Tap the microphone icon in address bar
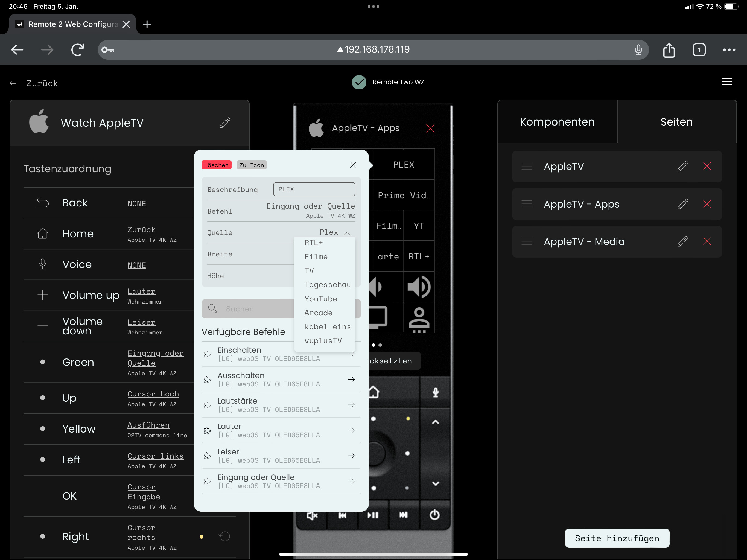Screen dimensions: 747x560 pos(638,50)
